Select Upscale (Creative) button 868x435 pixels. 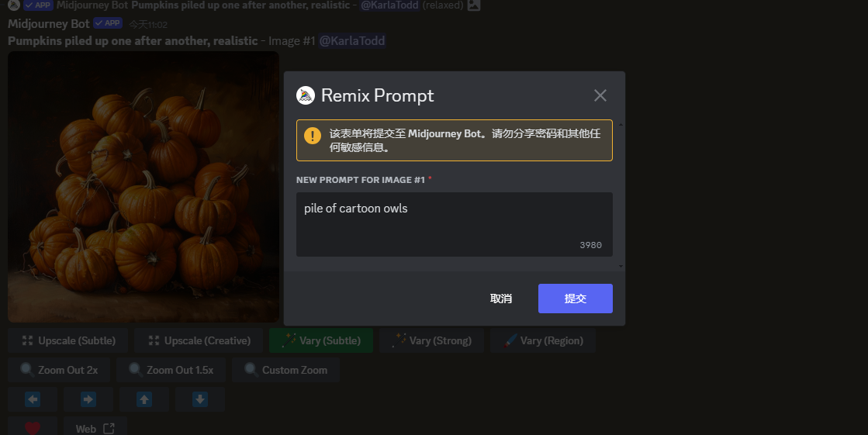(199, 340)
